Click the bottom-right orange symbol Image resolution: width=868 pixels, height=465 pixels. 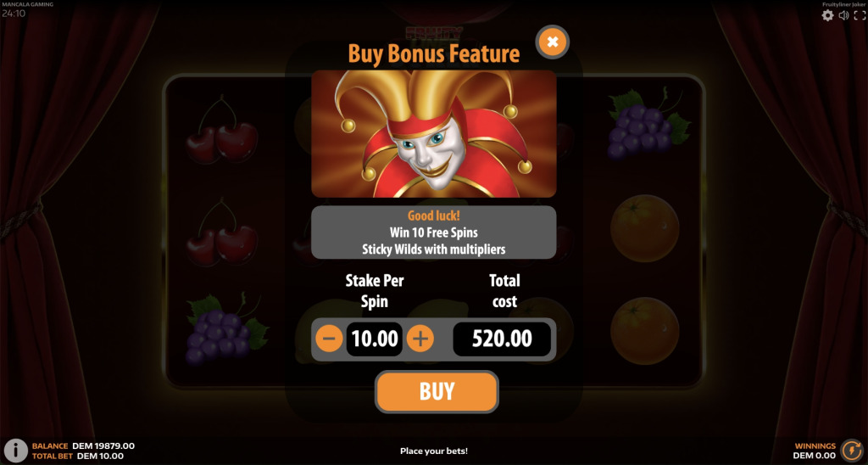(645, 331)
